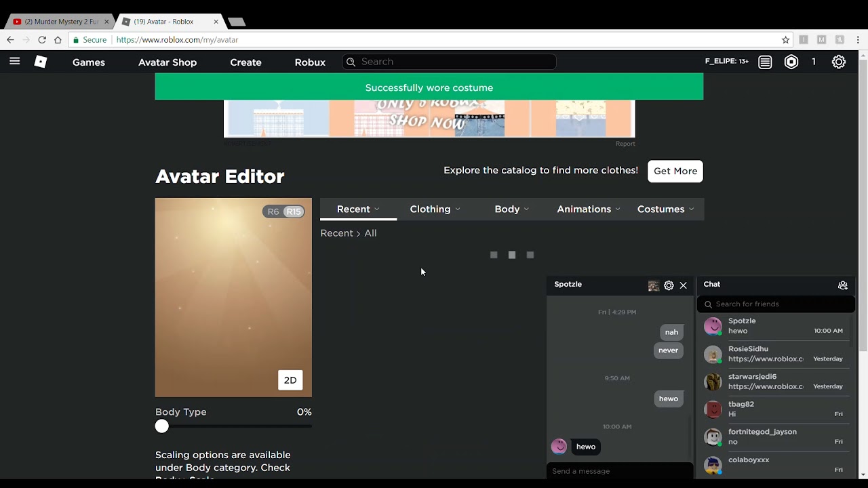Click the Report ad link
868x488 pixels.
[625, 144]
